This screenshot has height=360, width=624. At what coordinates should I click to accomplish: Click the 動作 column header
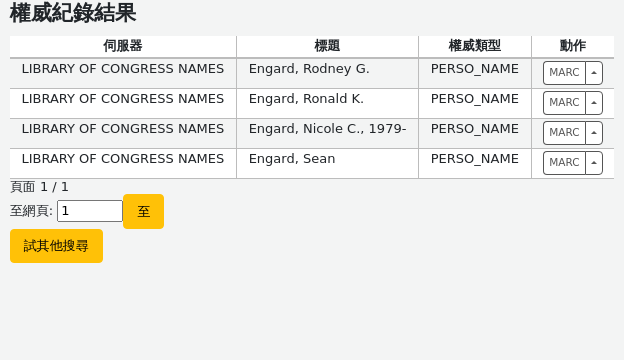573,46
